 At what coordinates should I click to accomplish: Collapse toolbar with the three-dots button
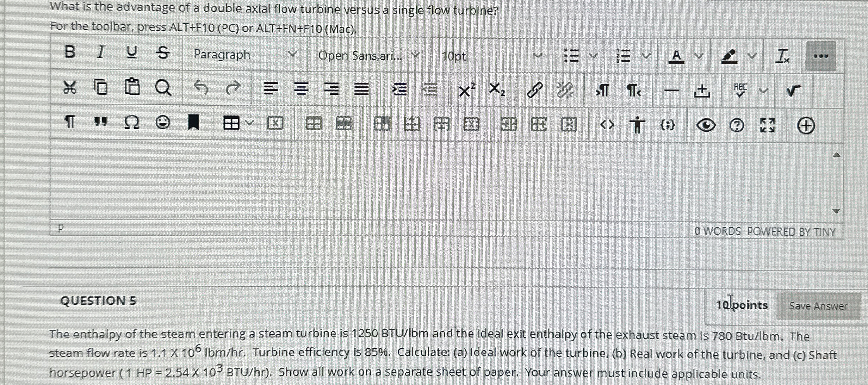point(821,56)
